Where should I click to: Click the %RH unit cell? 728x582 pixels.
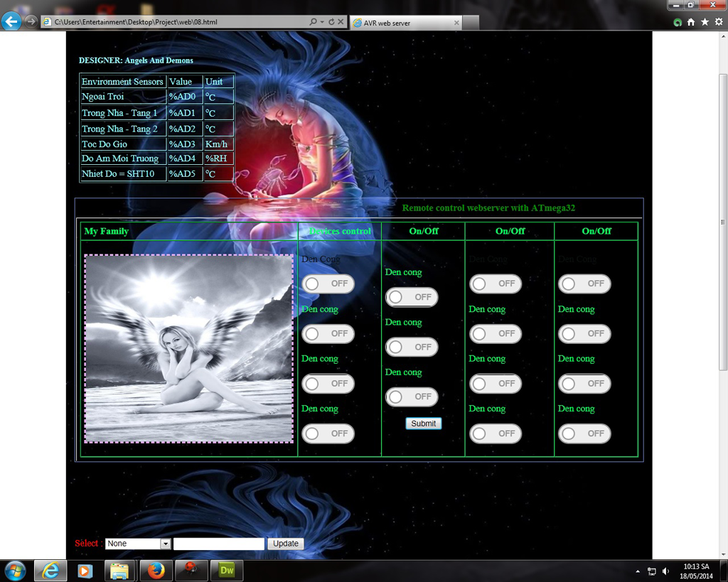tap(219, 158)
